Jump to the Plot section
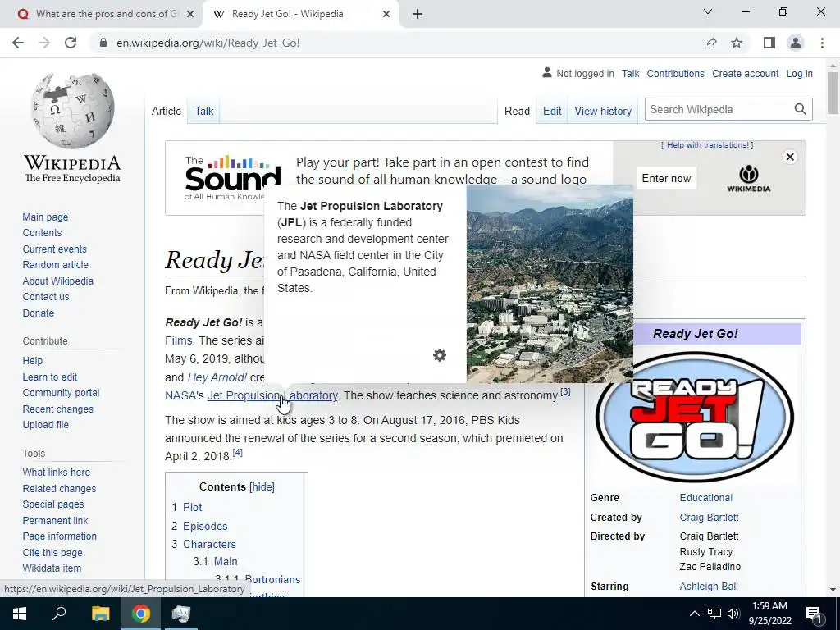Viewport: 840px width, 630px height. click(x=192, y=507)
